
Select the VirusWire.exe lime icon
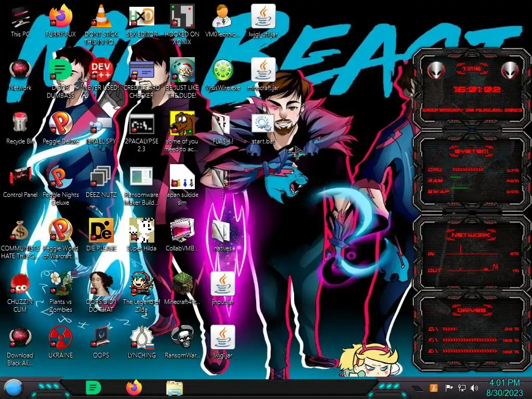point(222,70)
